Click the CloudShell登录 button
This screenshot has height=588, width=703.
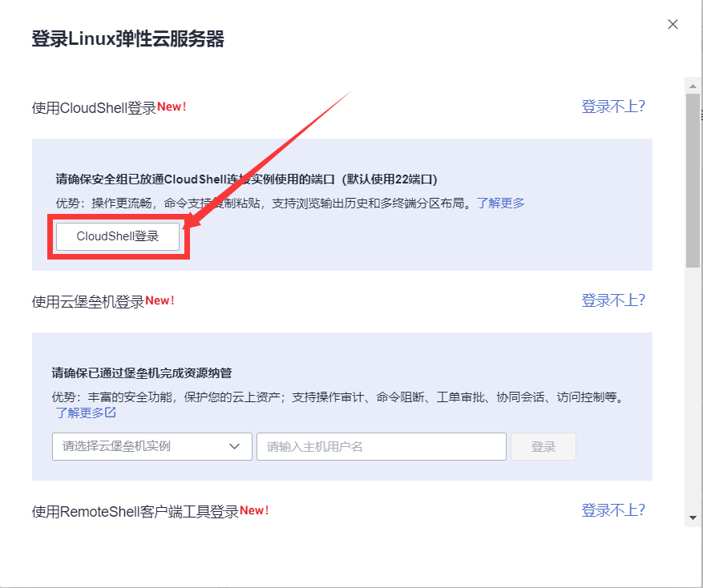[118, 236]
